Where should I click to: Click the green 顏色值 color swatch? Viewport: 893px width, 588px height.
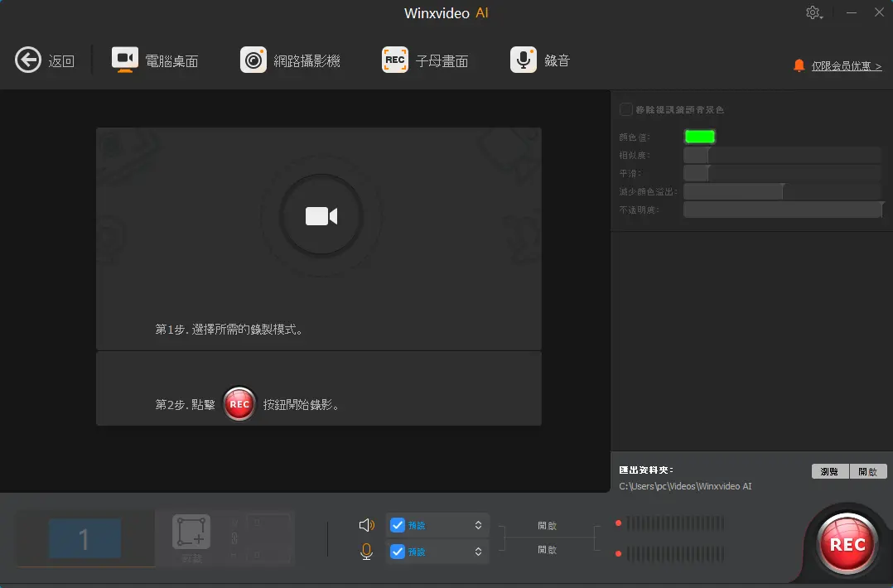[x=699, y=136]
